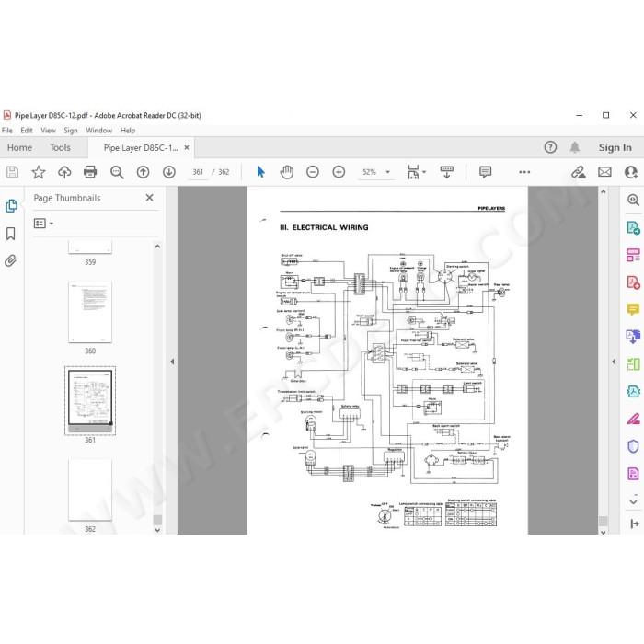Open the Window menu
The image size is (644, 644).
tap(99, 131)
